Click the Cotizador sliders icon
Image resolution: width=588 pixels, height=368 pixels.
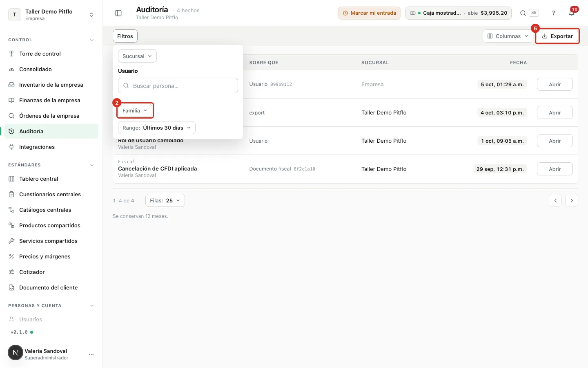(x=11, y=272)
